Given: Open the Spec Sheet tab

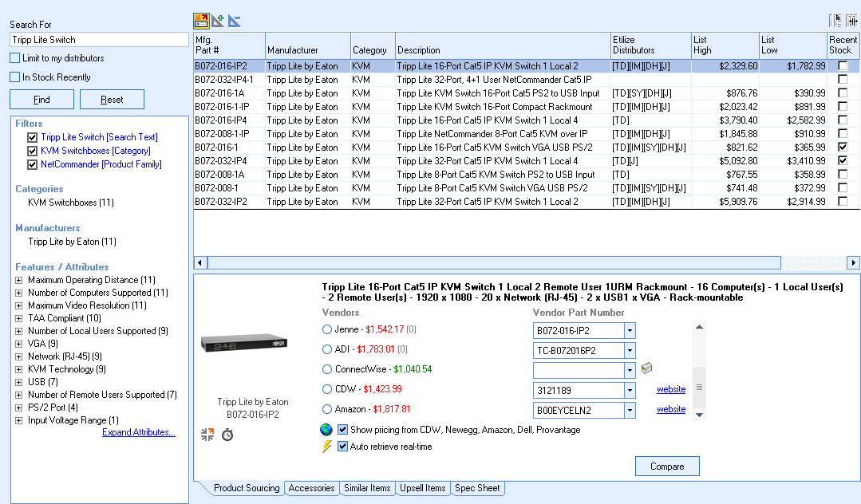Looking at the screenshot, I should click(477, 488).
